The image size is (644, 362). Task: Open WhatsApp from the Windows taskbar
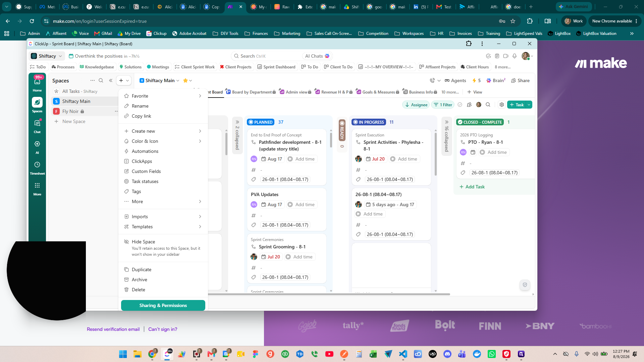click(492, 354)
